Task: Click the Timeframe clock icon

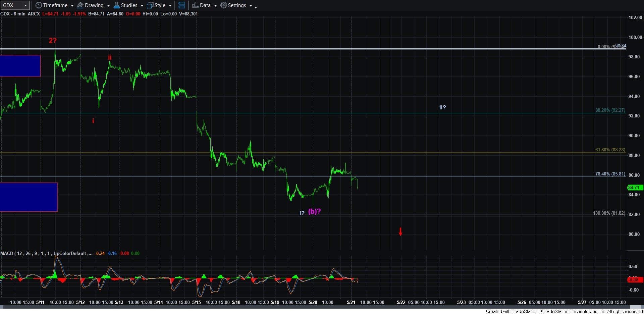Action: [x=39, y=5]
